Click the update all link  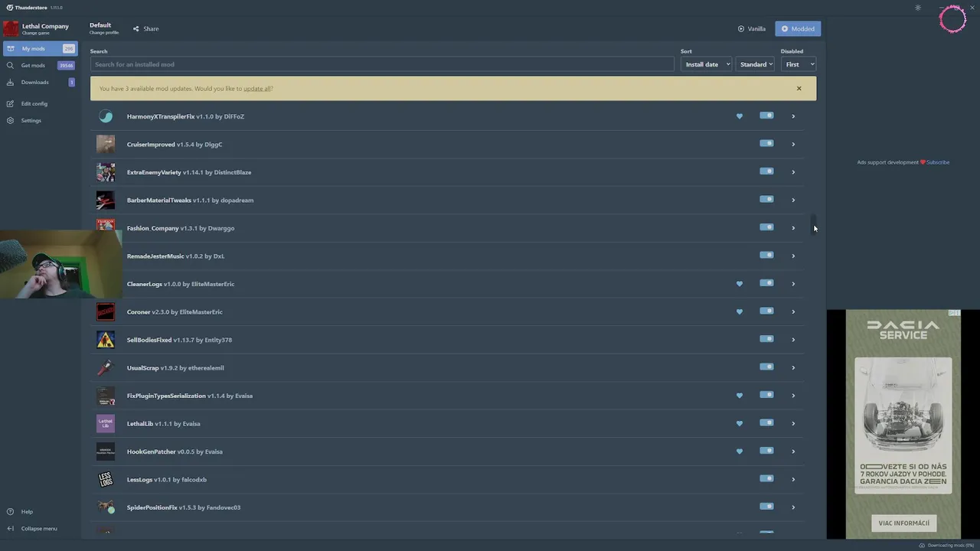[x=256, y=89]
